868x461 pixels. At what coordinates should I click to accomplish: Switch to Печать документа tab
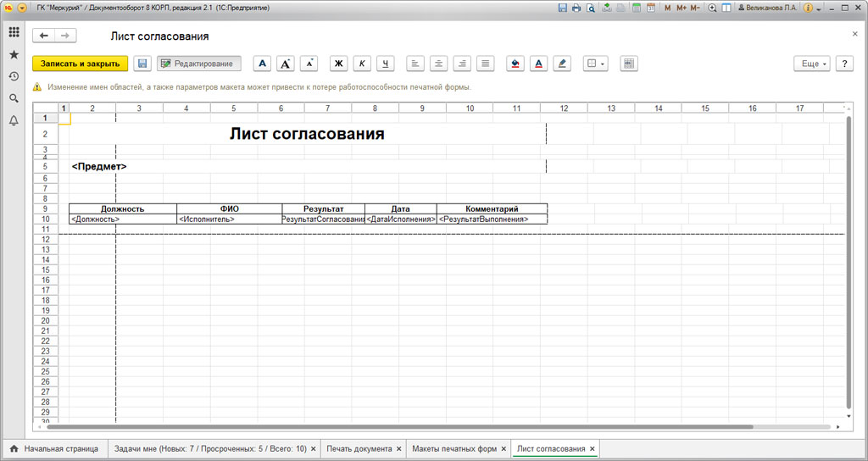pos(359,449)
